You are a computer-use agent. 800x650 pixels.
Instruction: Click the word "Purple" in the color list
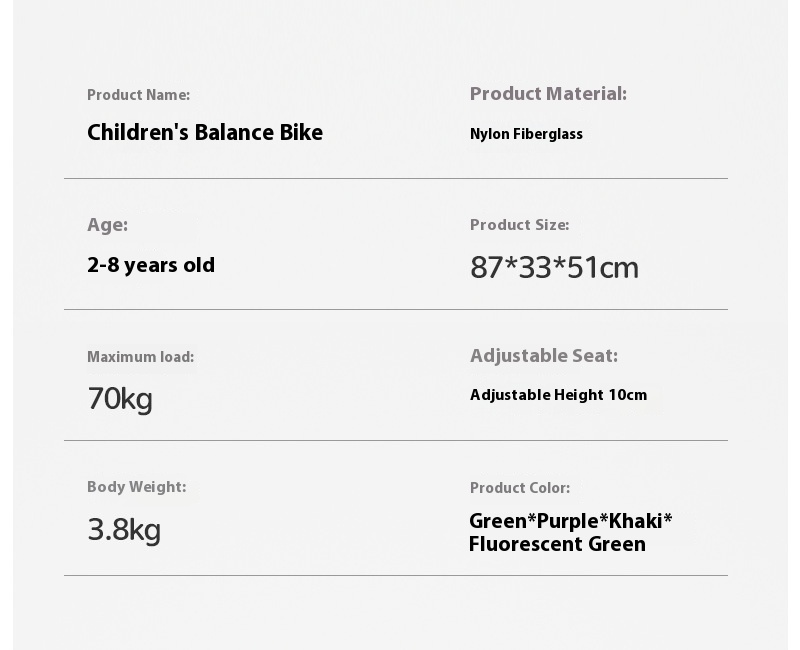pyautogui.click(x=567, y=521)
